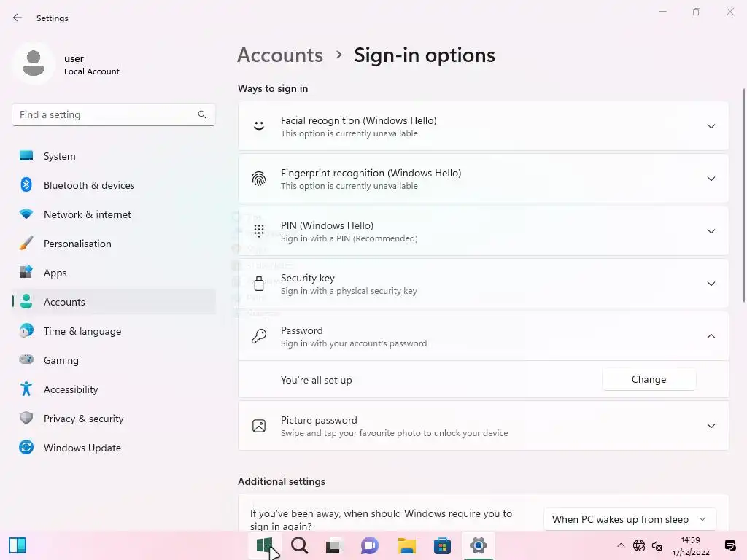Open File Explorer from the taskbar

click(407, 545)
